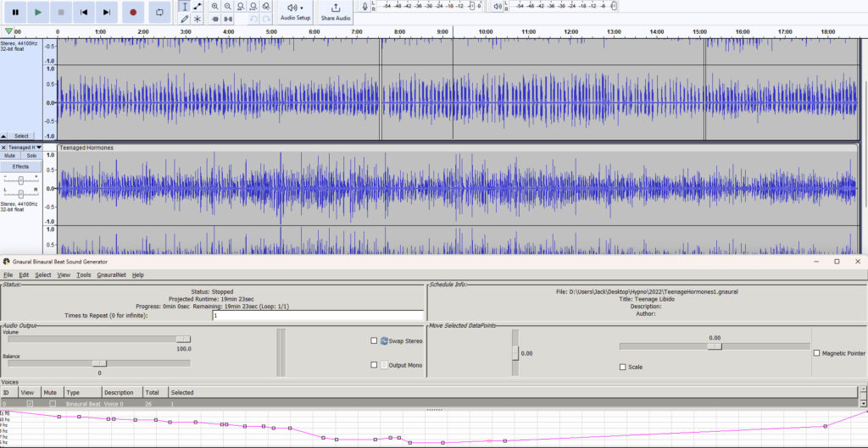Open the Audio Setup dropdown
This screenshot has width=868, height=448.
point(296,11)
